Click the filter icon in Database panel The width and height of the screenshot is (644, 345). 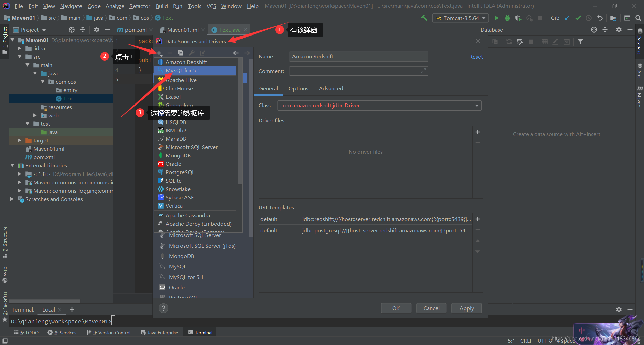click(580, 42)
